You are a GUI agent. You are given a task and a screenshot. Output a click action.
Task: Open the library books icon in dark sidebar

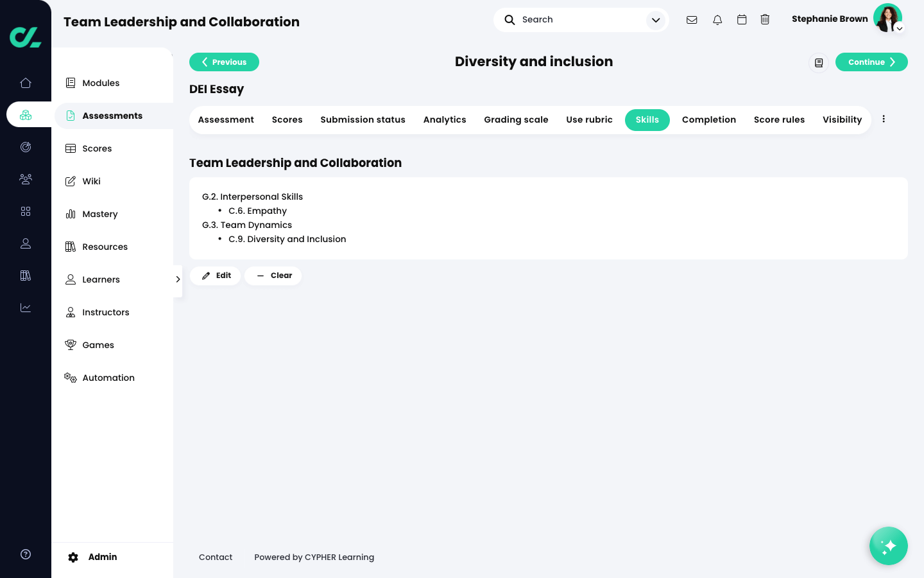[x=26, y=276]
